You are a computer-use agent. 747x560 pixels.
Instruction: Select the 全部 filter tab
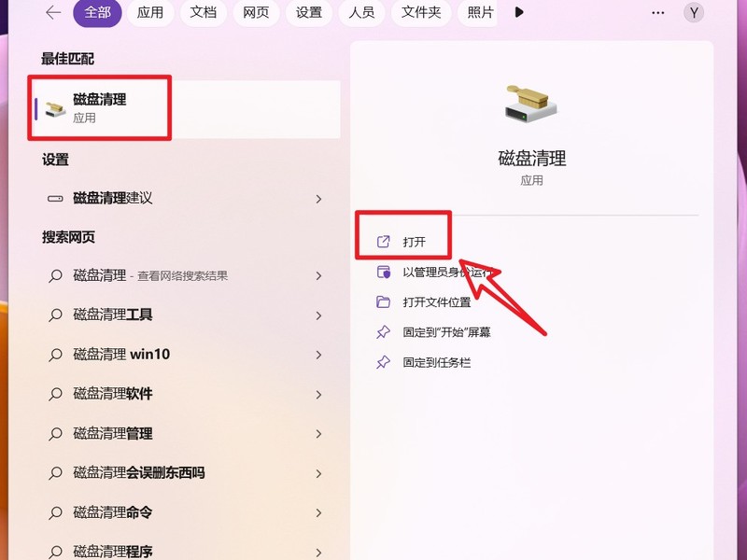click(x=97, y=13)
